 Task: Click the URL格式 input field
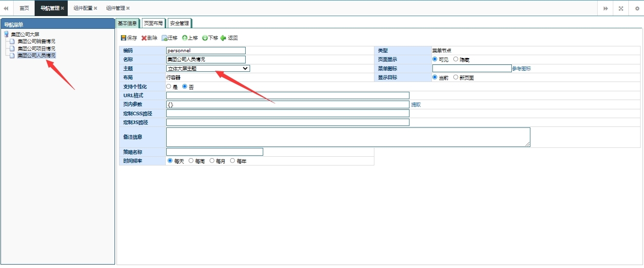tap(288, 95)
